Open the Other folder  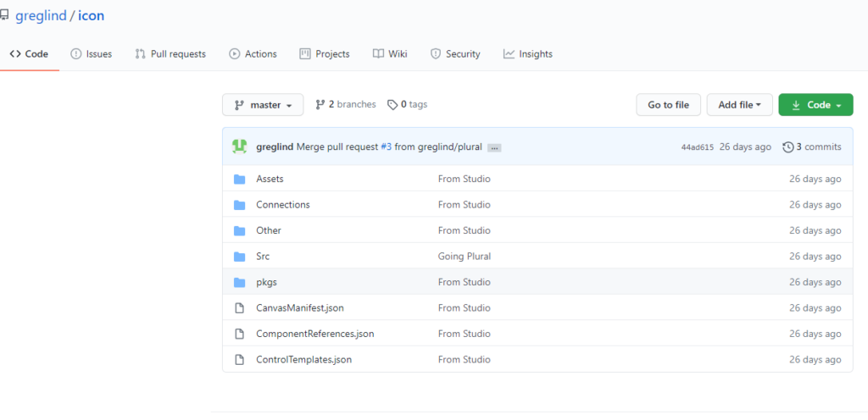[x=269, y=230]
